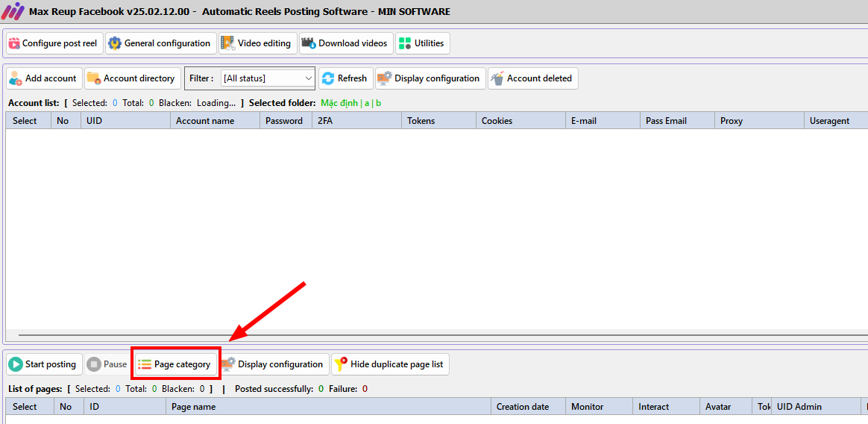Click the selected folder name Mặc định | a | b
This screenshot has height=424, width=868.
tap(351, 103)
